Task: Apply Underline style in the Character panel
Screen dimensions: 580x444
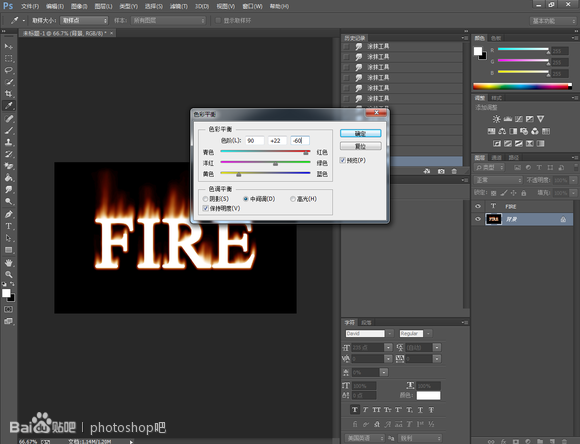Action: (420, 410)
